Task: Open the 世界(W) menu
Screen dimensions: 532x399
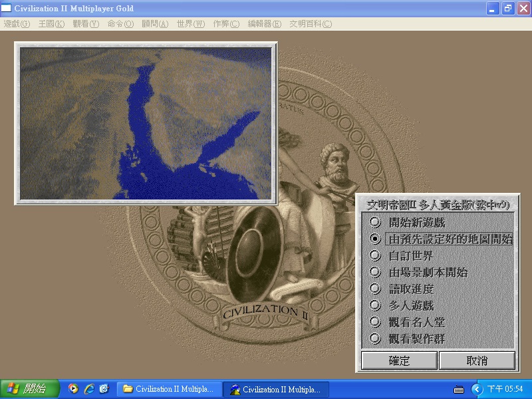Action: [x=191, y=24]
